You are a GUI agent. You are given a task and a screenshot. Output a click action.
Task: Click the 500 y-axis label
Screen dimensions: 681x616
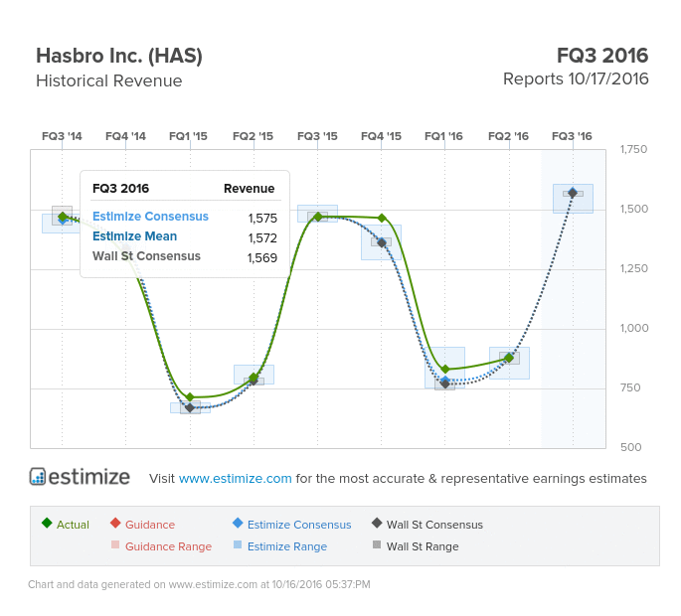click(x=630, y=447)
